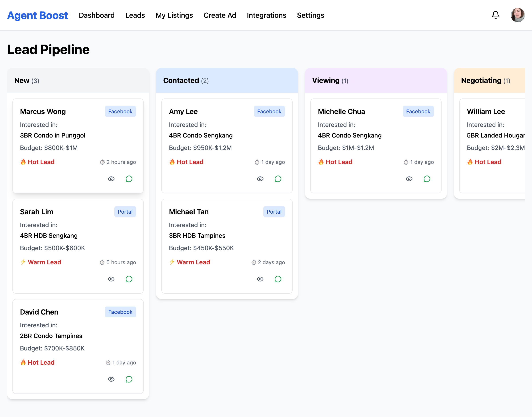
Task: Open chat for Marcus Wong
Action: (129, 179)
